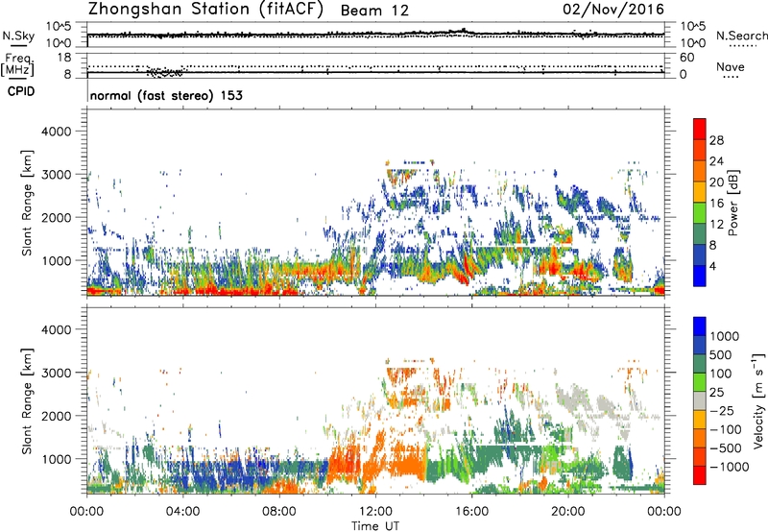Click the '25' label on the velocity colorbar
The image size is (768, 532).
(x=716, y=393)
